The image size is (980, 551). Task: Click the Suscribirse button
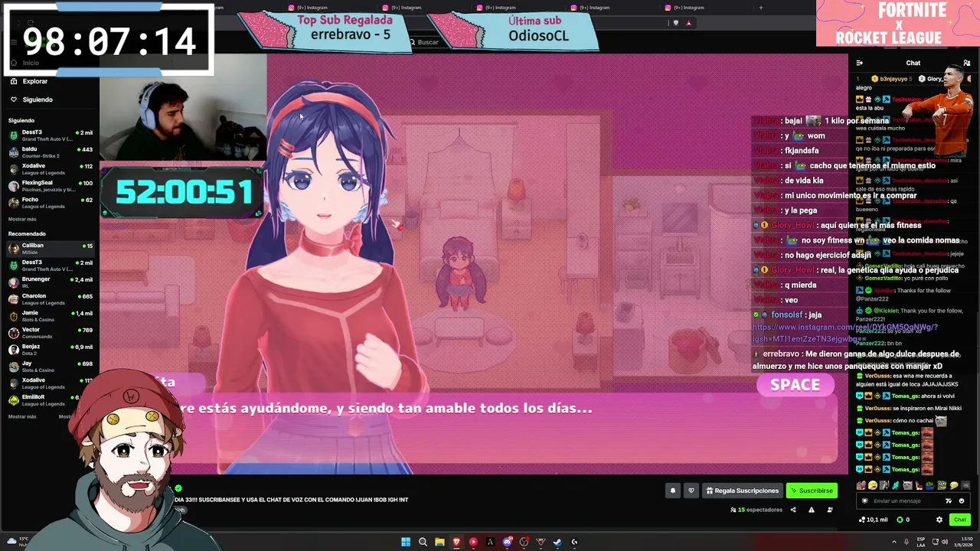tap(812, 491)
